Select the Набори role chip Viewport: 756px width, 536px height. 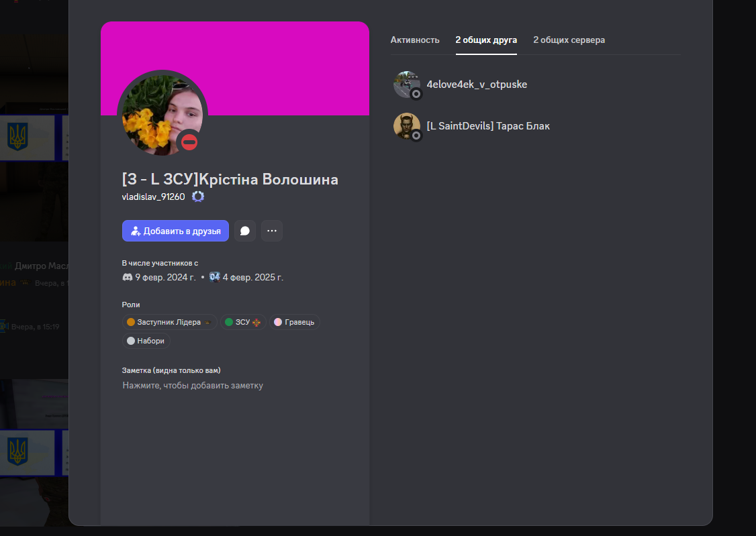click(x=146, y=341)
